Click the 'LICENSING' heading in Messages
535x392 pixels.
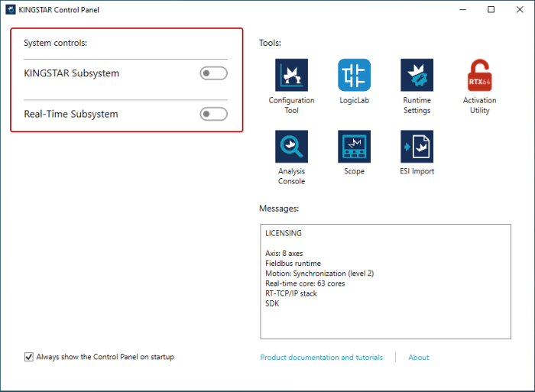[284, 233]
